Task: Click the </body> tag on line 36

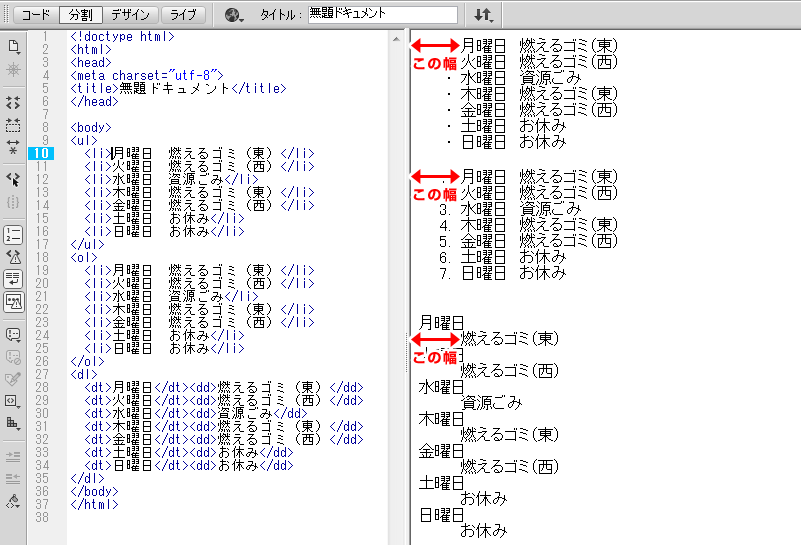Action: point(95,491)
